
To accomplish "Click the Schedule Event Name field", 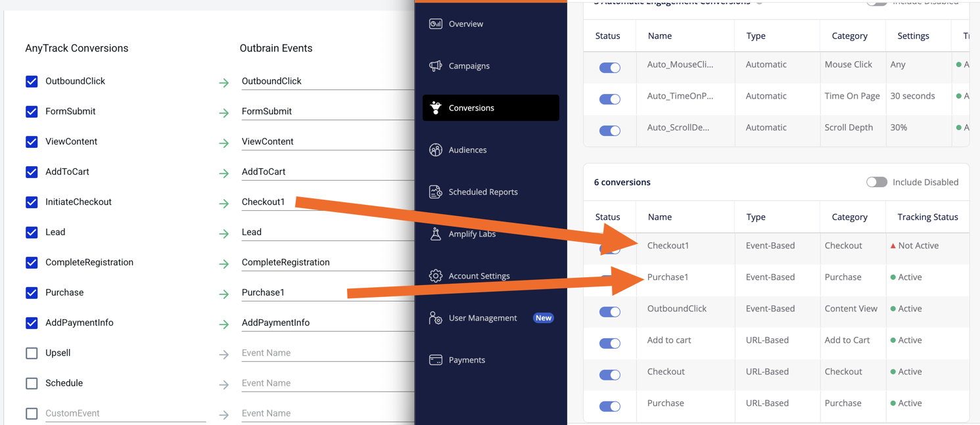I will (327, 384).
